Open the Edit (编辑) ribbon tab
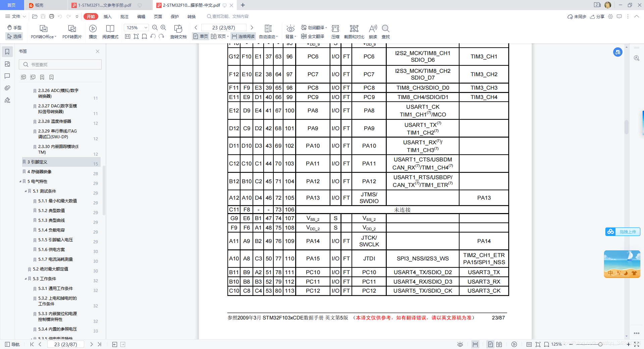Viewport: 644px width, 349px height. point(141,16)
